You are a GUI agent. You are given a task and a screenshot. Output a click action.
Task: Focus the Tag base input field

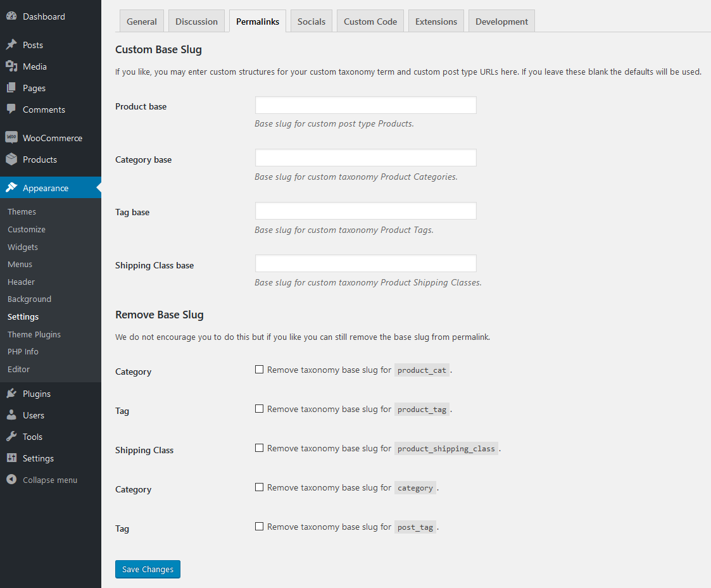tap(365, 211)
